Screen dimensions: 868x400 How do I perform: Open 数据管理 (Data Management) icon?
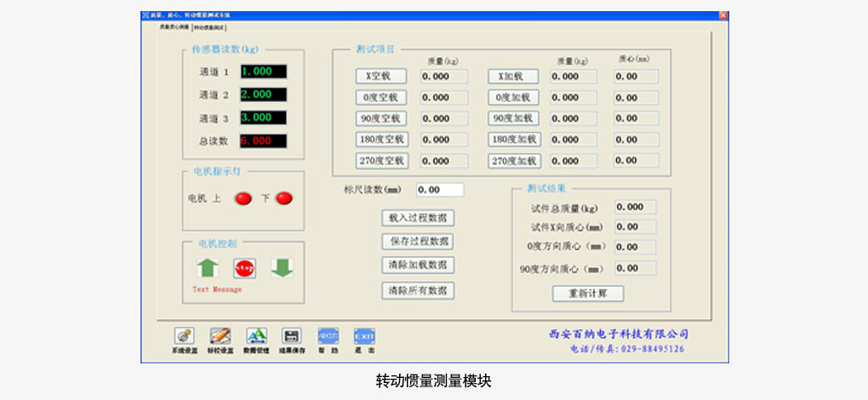[256, 336]
